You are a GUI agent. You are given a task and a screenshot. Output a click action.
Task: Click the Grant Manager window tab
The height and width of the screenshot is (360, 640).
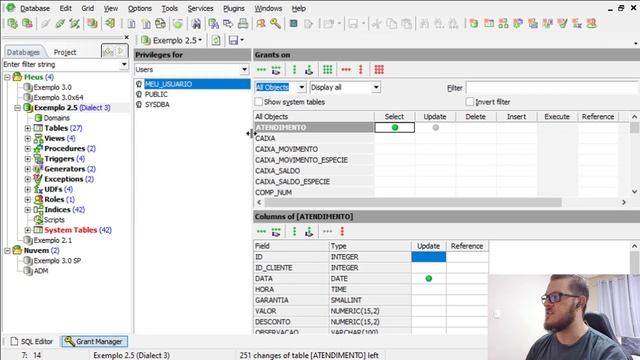pyautogui.click(x=95, y=341)
